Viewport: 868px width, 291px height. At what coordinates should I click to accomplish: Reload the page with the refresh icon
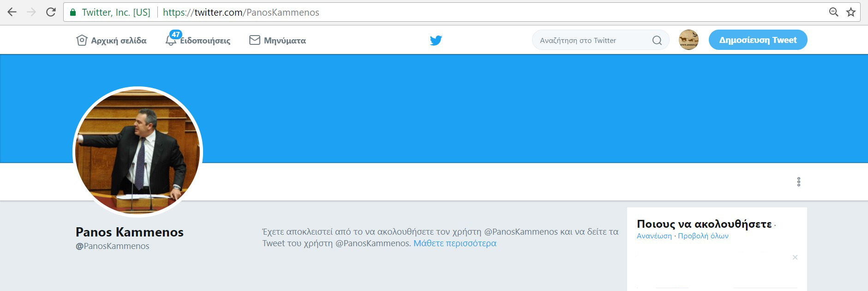pyautogui.click(x=51, y=12)
